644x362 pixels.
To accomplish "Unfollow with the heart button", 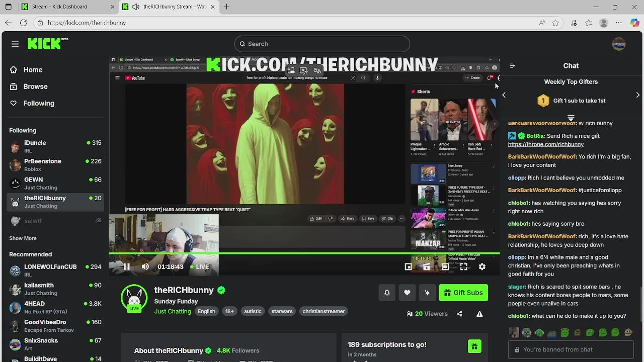I will [407, 293].
